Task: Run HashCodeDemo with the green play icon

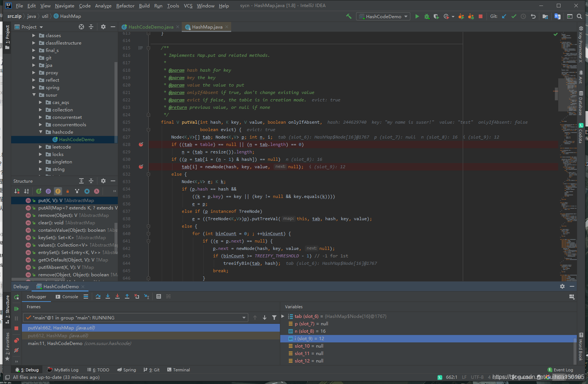Action: pyautogui.click(x=417, y=16)
